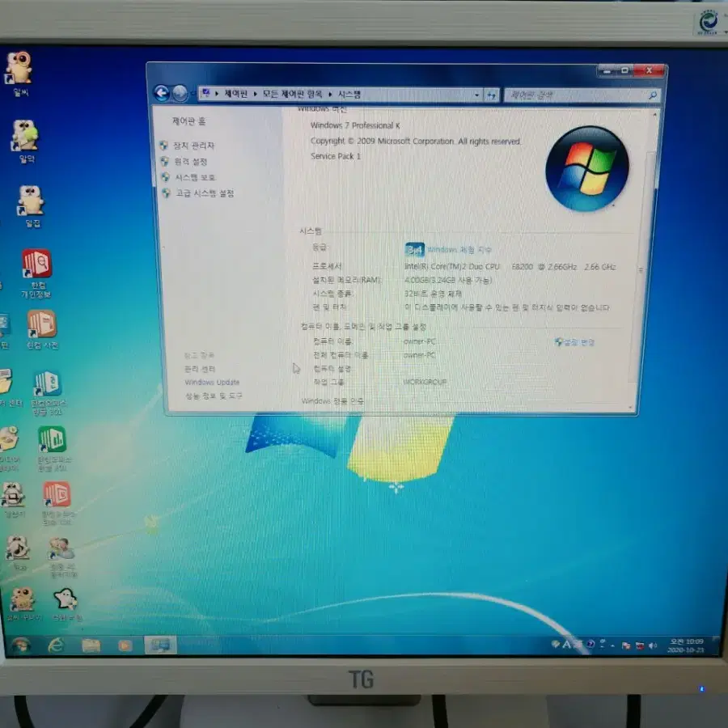
Task: Click the 'WORKGROUP' workgroup value
Action: point(425,382)
